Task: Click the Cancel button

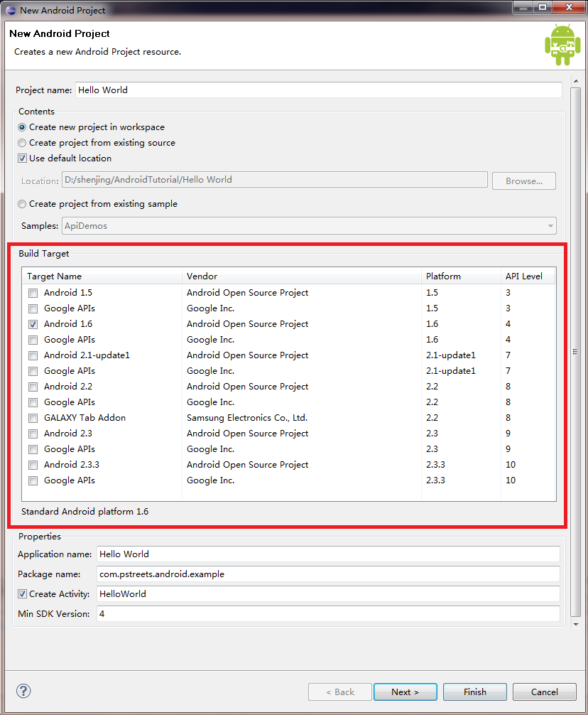Action: 544,692
